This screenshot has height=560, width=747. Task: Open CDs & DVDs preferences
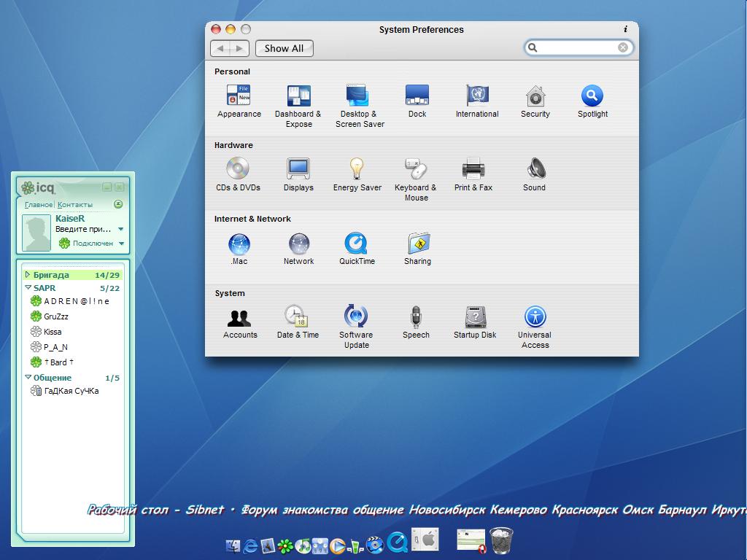239,174
